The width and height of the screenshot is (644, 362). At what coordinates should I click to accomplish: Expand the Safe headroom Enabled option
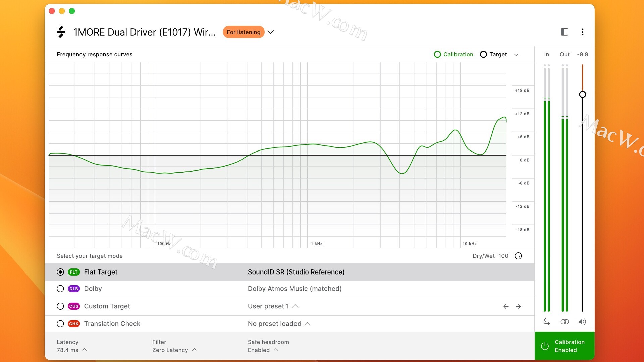coord(263,350)
